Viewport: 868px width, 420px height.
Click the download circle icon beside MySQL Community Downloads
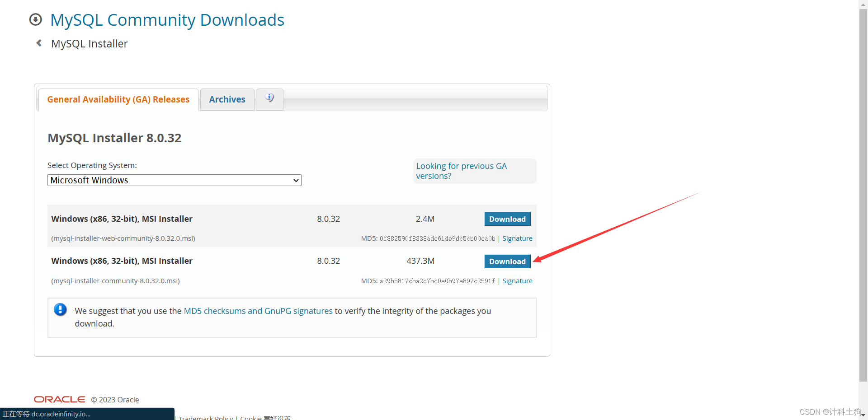click(36, 19)
